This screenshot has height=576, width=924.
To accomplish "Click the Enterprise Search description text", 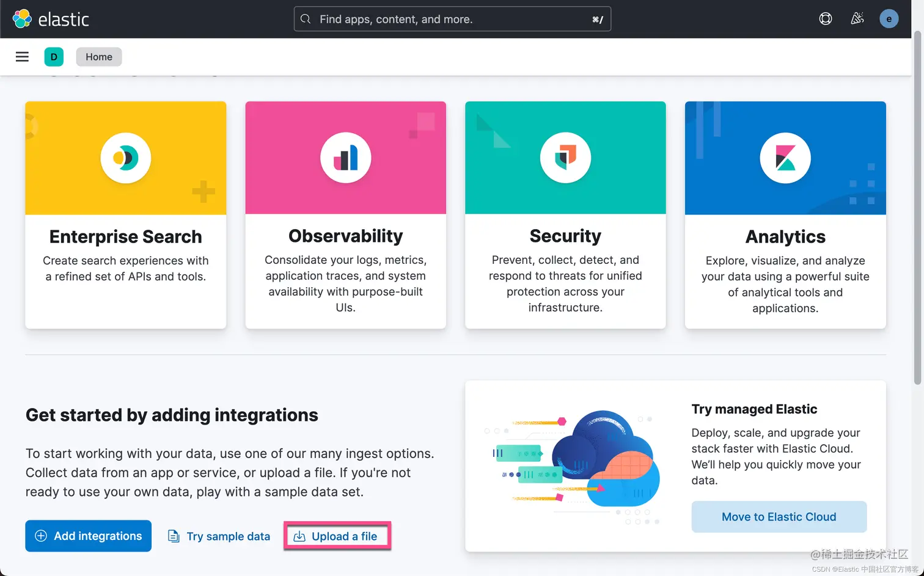I will [x=126, y=269].
